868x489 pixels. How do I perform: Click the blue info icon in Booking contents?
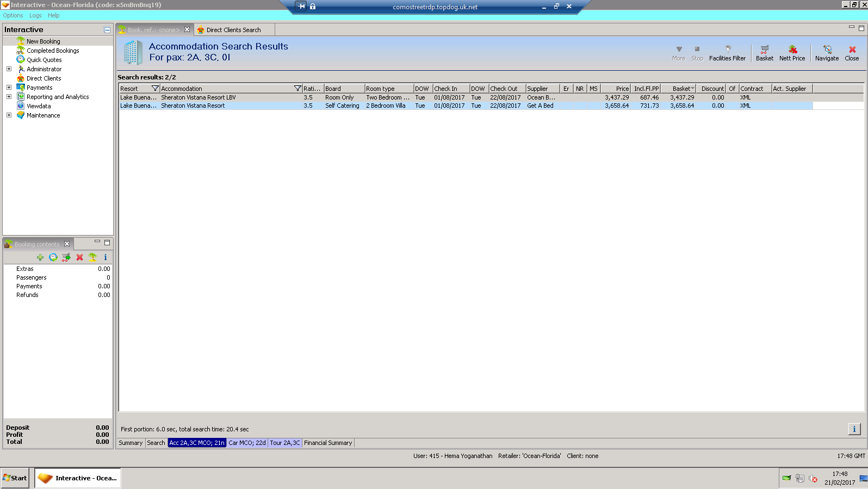tap(106, 257)
